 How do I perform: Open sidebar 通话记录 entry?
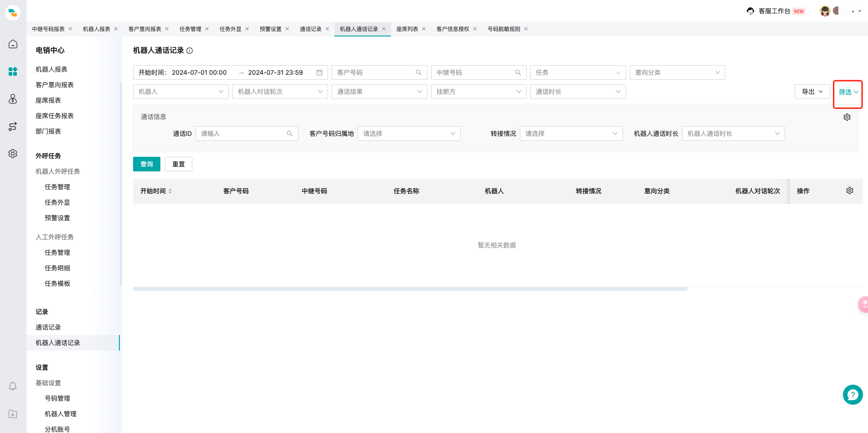point(48,327)
